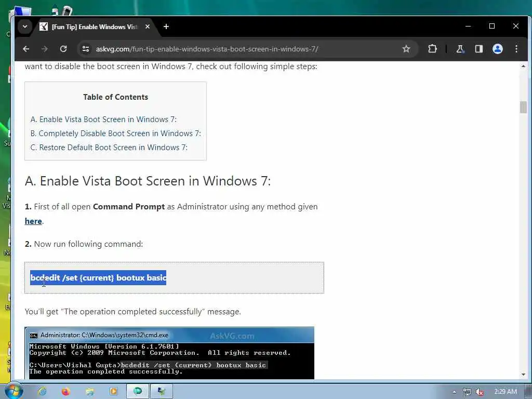Click the highlighted bcdedit command text

(x=98, y=277)
